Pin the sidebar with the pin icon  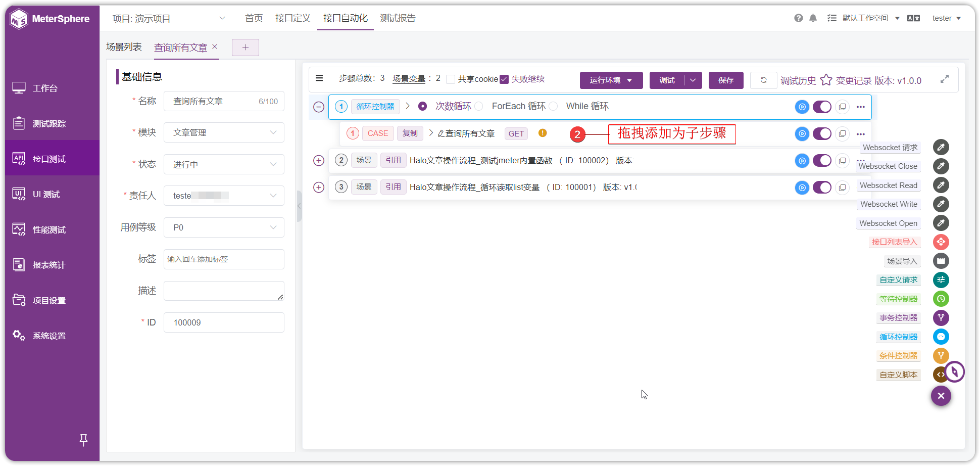coord(84,440)
